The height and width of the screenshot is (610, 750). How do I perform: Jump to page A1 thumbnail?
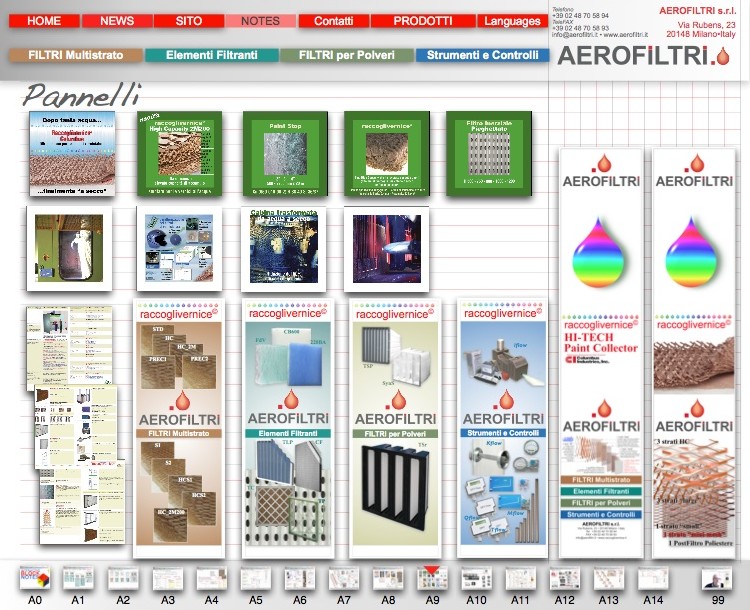point(78,578)
